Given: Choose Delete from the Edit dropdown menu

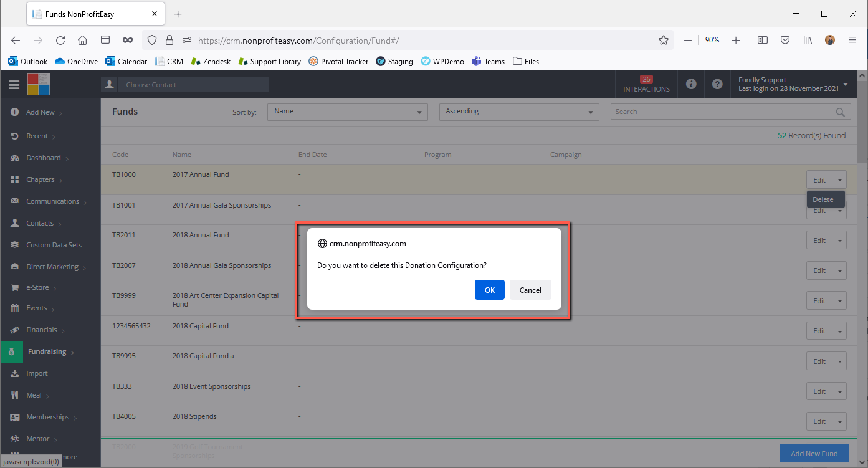Looking at the screenshot, I should tap(826, 199).
